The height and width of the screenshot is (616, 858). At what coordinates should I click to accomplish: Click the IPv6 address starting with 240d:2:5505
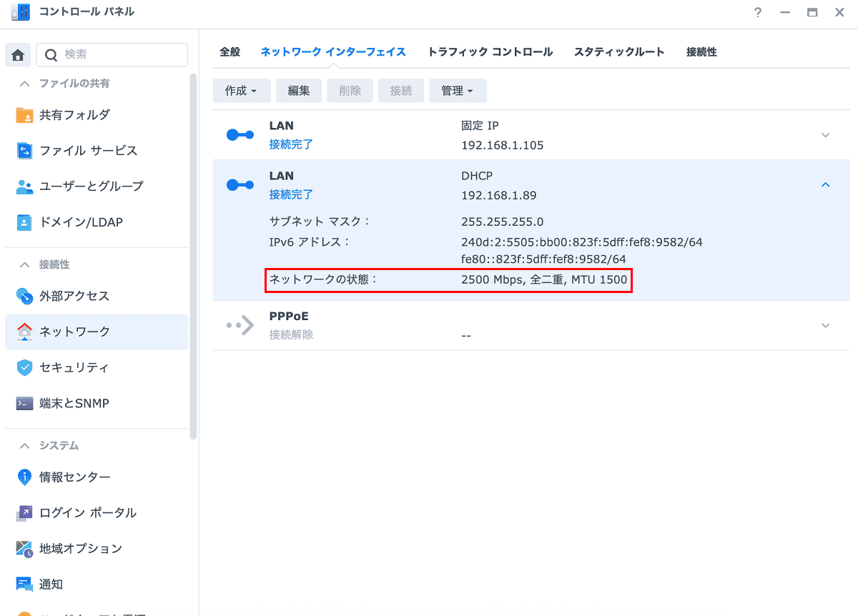pos(582,242)
